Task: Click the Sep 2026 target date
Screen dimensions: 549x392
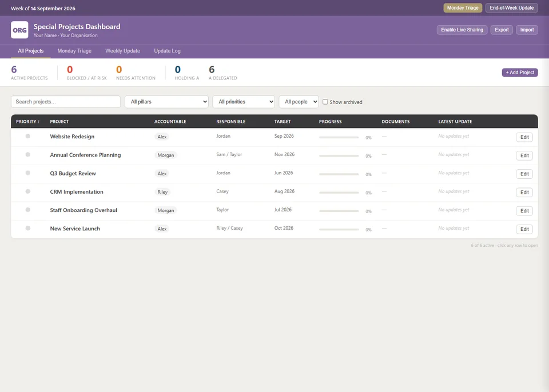Action: 284,136
